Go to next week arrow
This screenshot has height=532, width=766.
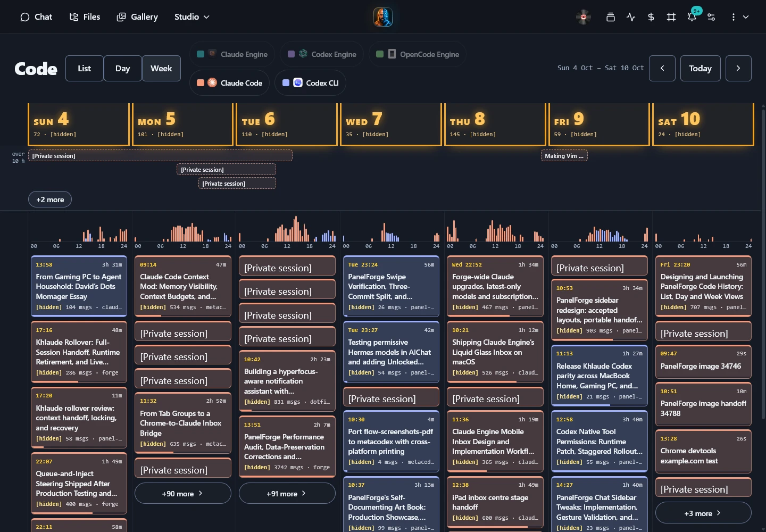[738, 68]
